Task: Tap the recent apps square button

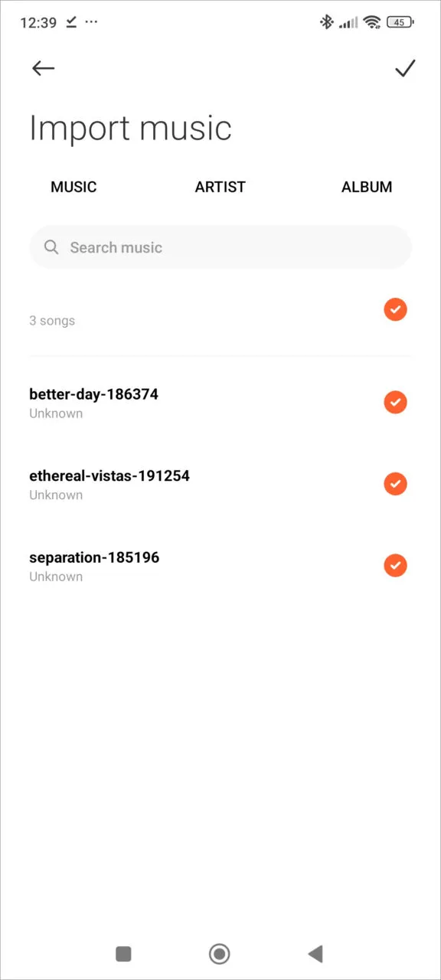Action: pyautogui.click(x=123, y=954)
